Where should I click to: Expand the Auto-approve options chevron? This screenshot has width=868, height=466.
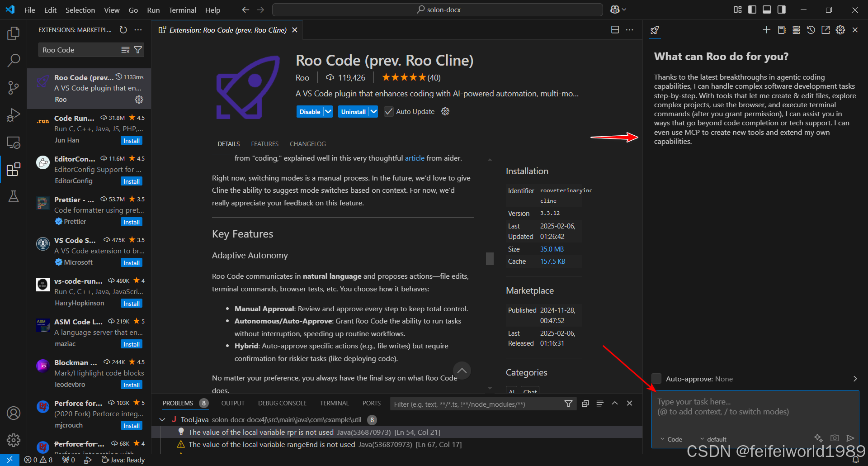[855, 379]
